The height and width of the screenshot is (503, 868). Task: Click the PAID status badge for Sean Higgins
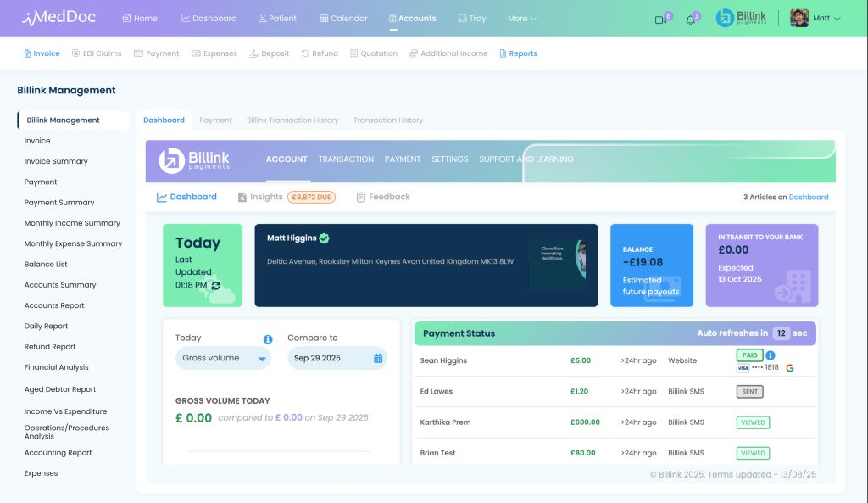[748, 355]
